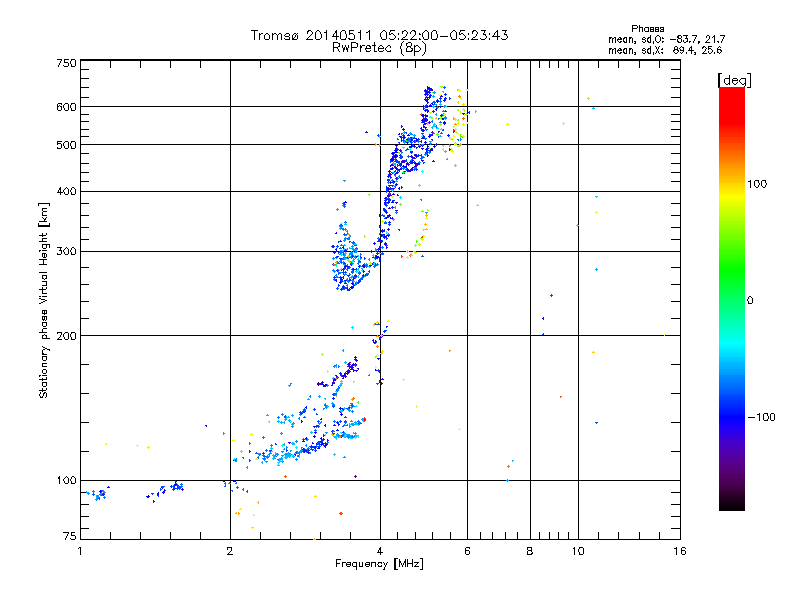Click the colorbar label "100"
Image resolution: width=800 pixels, height=600 pixels.
pyautogui.click(x=757, y=184)
